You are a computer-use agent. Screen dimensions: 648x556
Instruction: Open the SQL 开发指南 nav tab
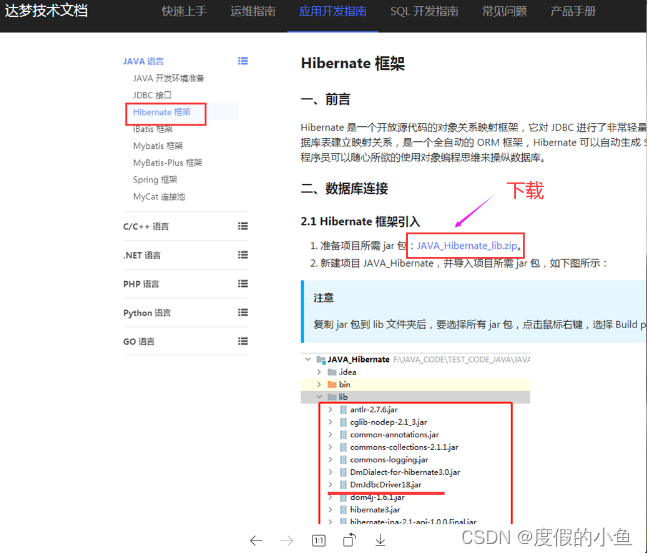[424, 11]
